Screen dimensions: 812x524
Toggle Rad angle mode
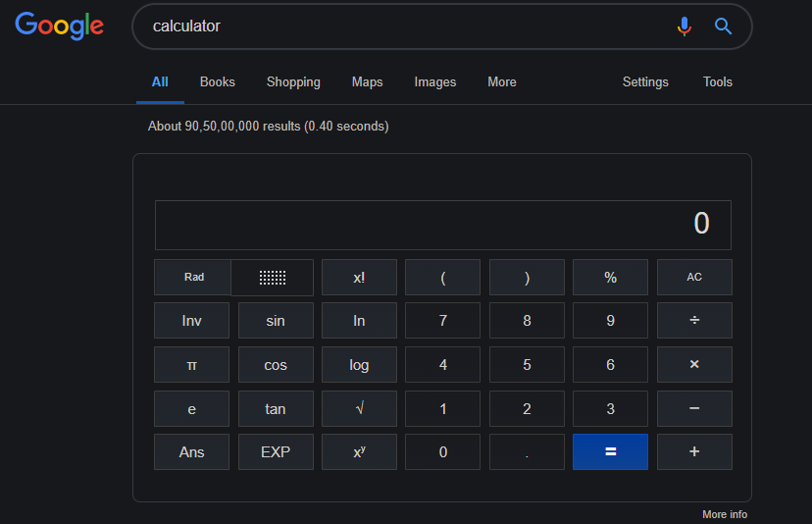point(193,278)
